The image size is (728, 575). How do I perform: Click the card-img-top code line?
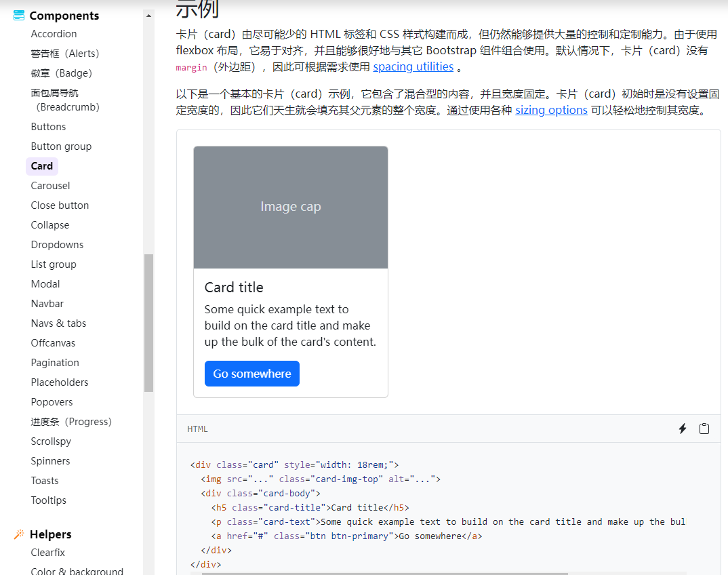pos(321,479)
